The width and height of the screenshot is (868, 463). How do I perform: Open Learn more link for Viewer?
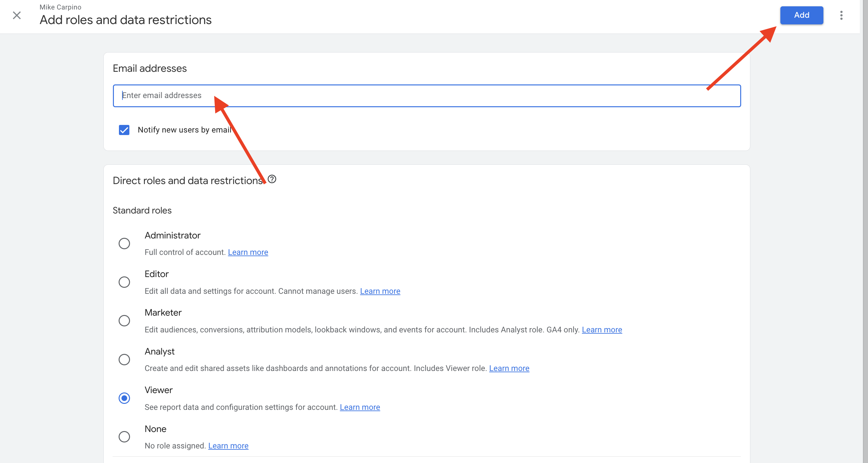pyautogui.click(x=360, y=407)
